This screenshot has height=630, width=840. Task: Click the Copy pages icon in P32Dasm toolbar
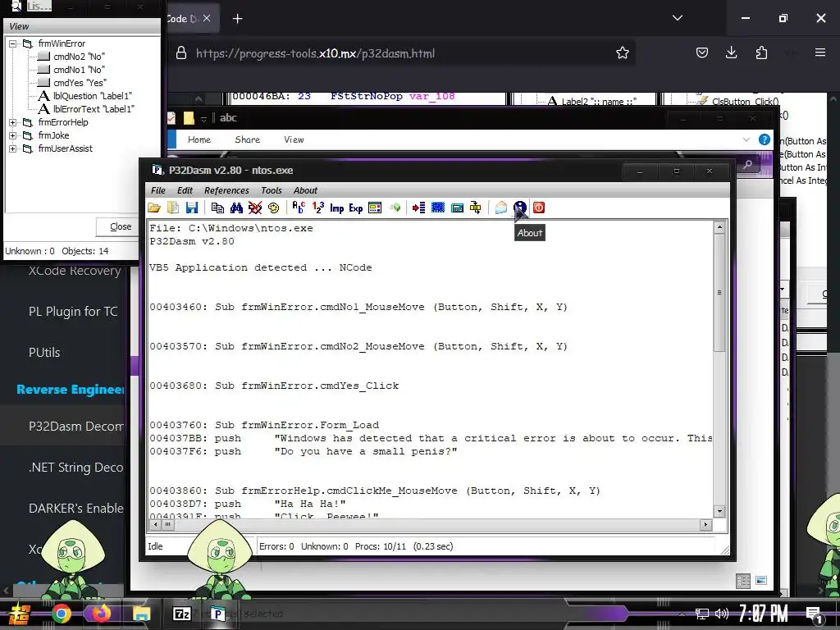coord(217,208)
